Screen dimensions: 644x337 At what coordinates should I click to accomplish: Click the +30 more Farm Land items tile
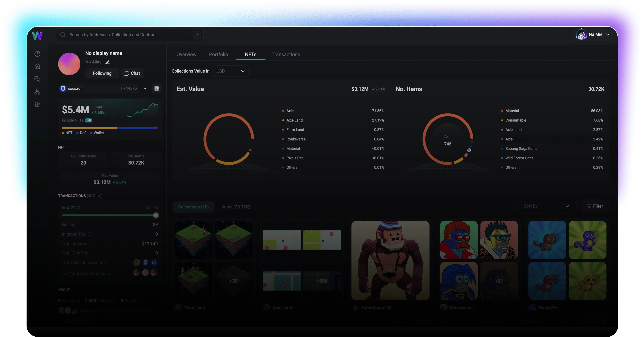point(234,281)
